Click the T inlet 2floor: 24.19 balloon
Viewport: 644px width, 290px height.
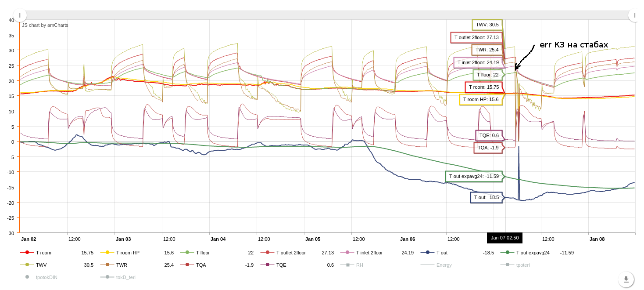pyautogui.click(x=478, y=62)
